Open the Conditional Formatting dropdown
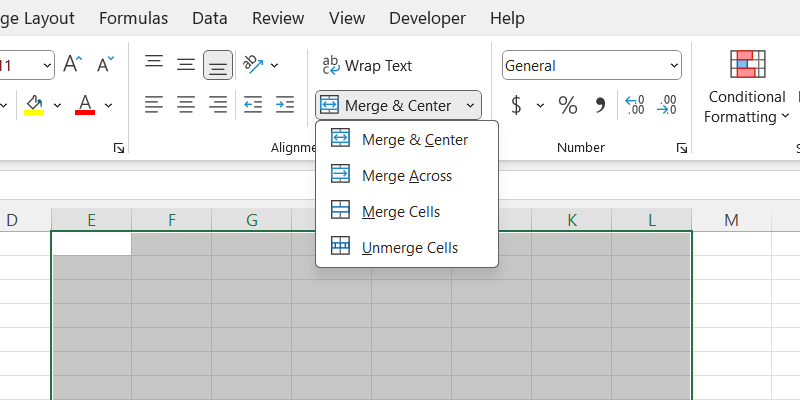 [746, 106]
